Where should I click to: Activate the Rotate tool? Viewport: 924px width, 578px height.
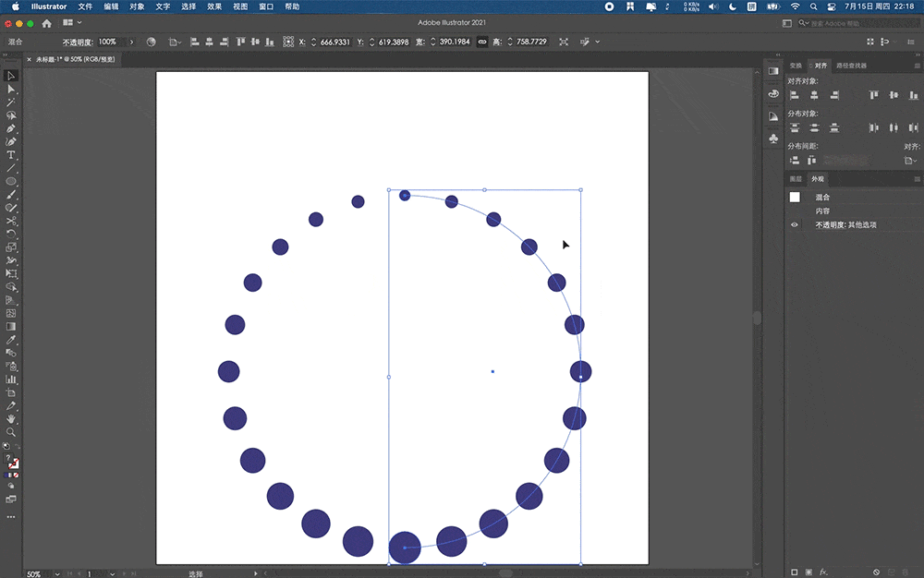coord(10,234)
